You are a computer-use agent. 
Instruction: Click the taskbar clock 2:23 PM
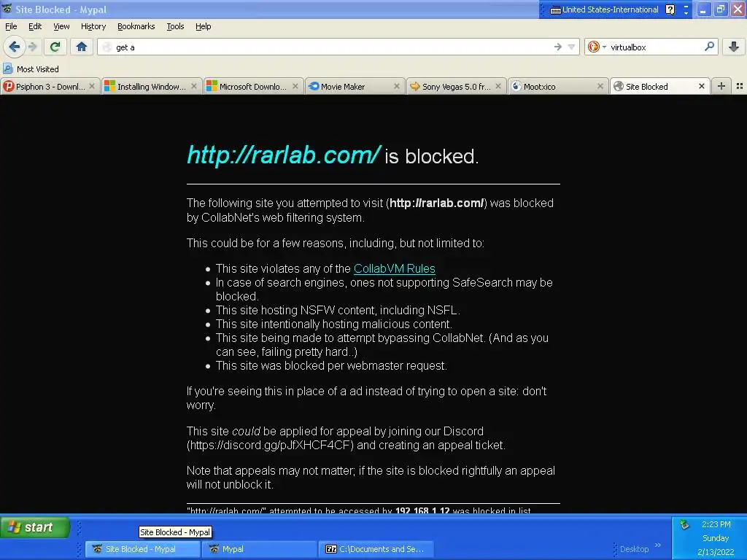(x=716, y=524)
